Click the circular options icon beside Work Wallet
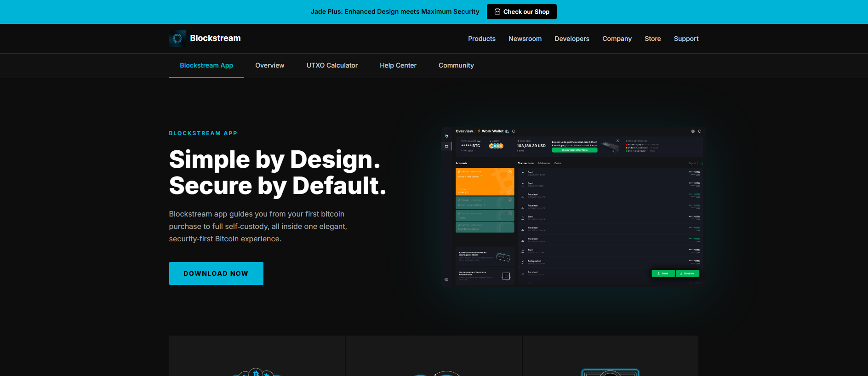The image size is (868, 376). tap(514, 131)
